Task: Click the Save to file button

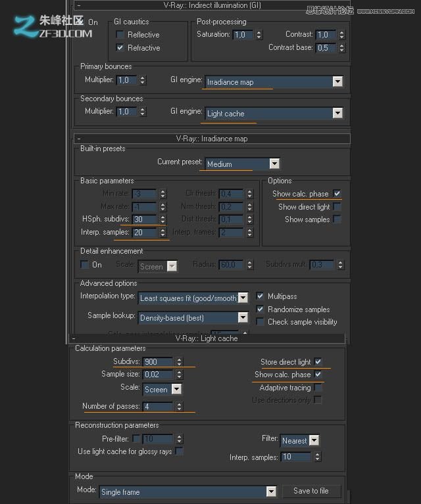Action: point(311,491)
